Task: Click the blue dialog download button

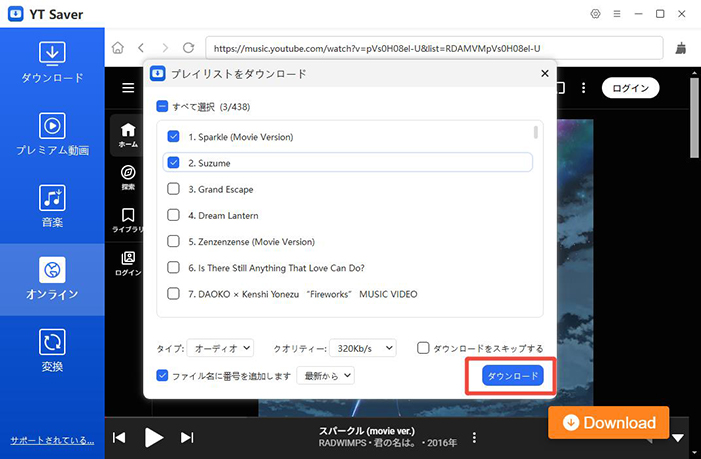Action: tap(513, 375)
